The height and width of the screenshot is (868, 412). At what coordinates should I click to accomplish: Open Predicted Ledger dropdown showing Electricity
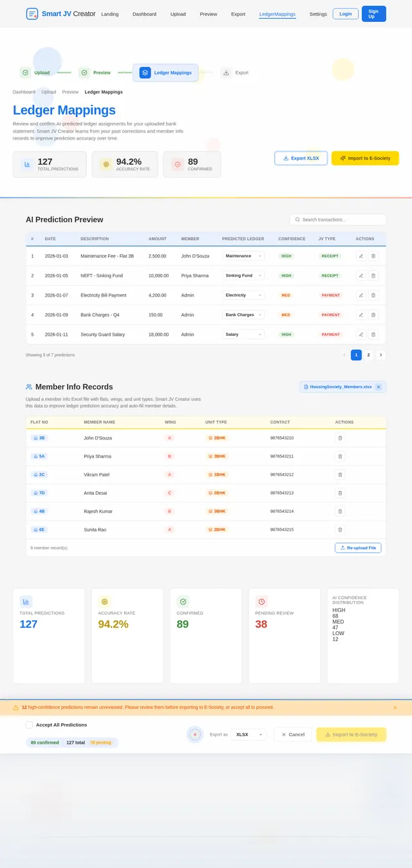click(243, 295)
